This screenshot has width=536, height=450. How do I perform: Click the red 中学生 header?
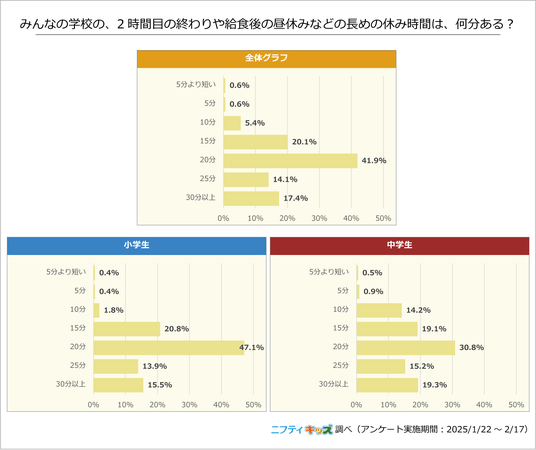click(400, 246)
